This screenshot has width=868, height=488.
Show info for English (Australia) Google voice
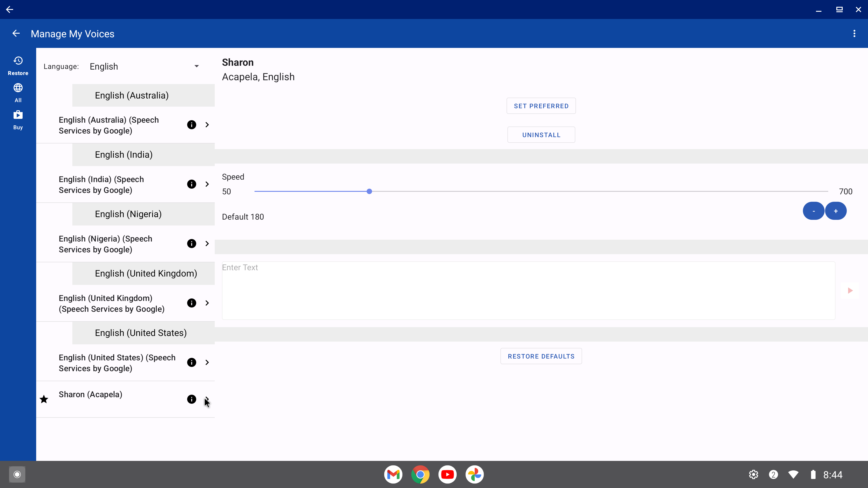coord(191,125)
